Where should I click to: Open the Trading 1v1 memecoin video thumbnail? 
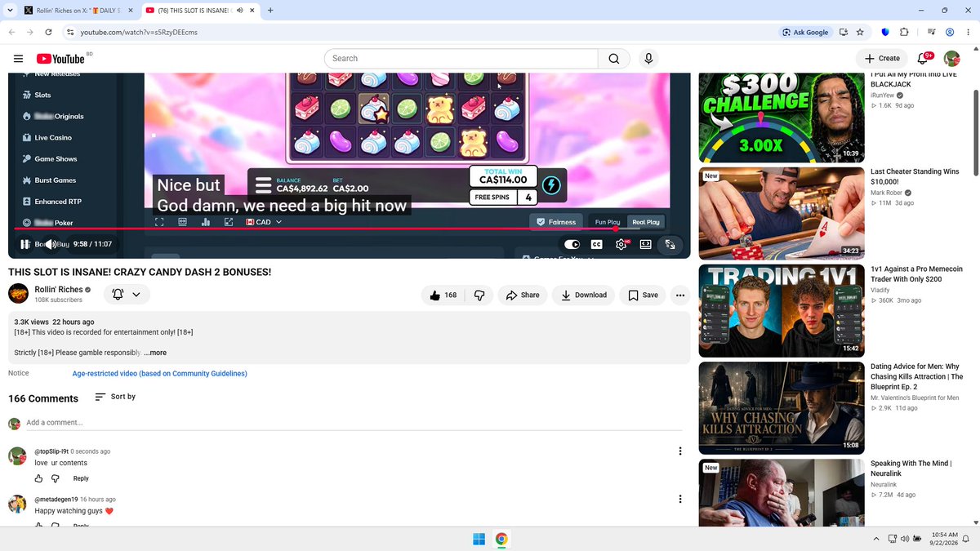click(x=782, y=311)
